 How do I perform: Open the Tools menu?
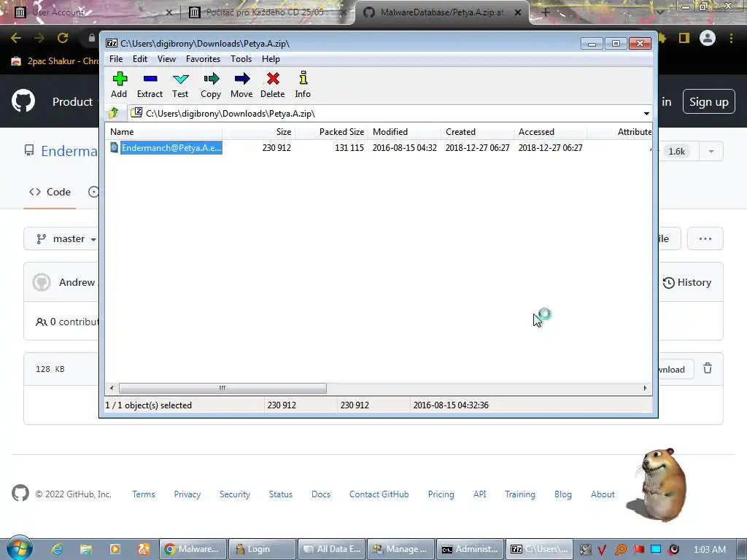pyautogui.click(x=241, y=59)
